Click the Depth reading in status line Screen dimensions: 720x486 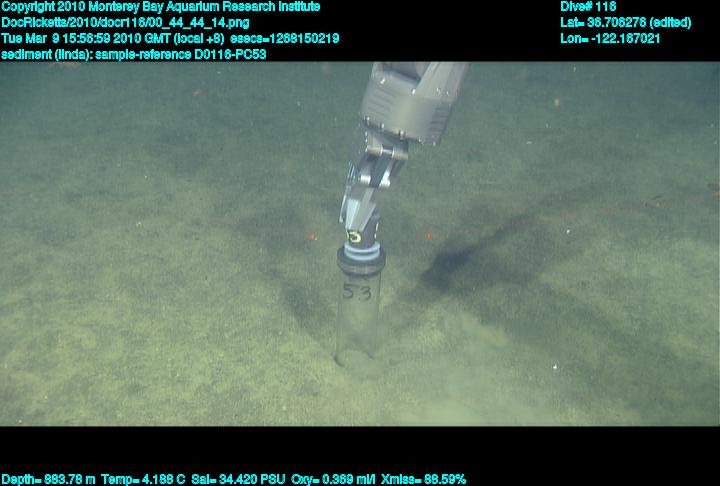(x=48, y=479)
